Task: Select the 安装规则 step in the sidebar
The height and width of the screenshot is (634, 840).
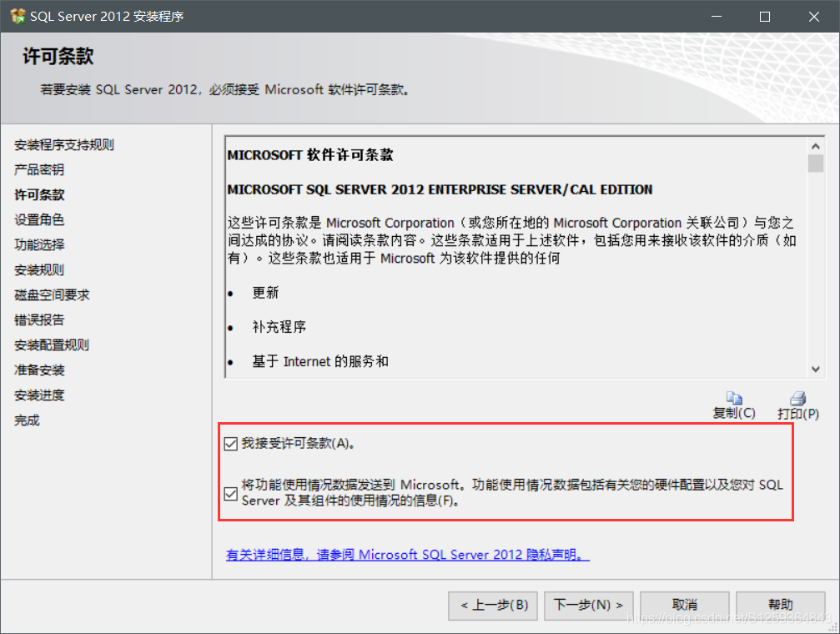Action: [39, 270]
